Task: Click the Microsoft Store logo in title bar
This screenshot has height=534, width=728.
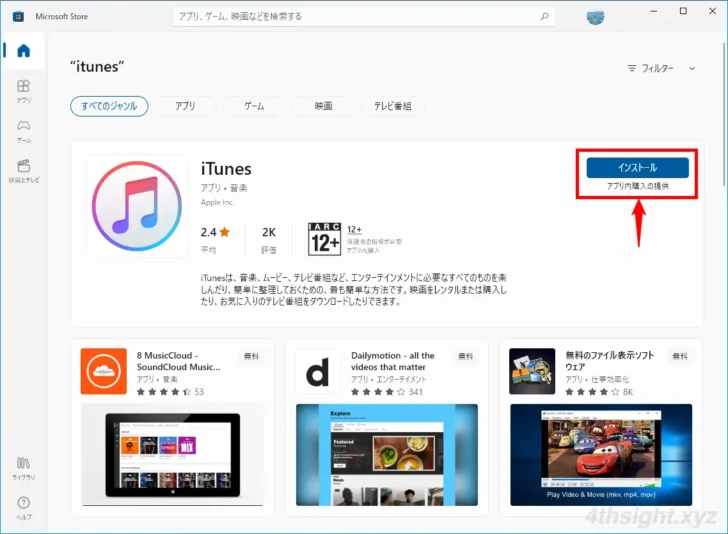Action: pos(18,17)
